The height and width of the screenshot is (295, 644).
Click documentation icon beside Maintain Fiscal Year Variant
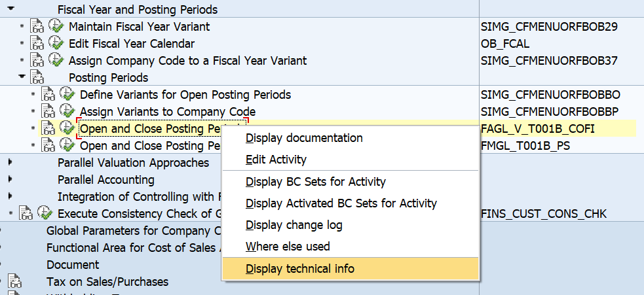point(37,27)
